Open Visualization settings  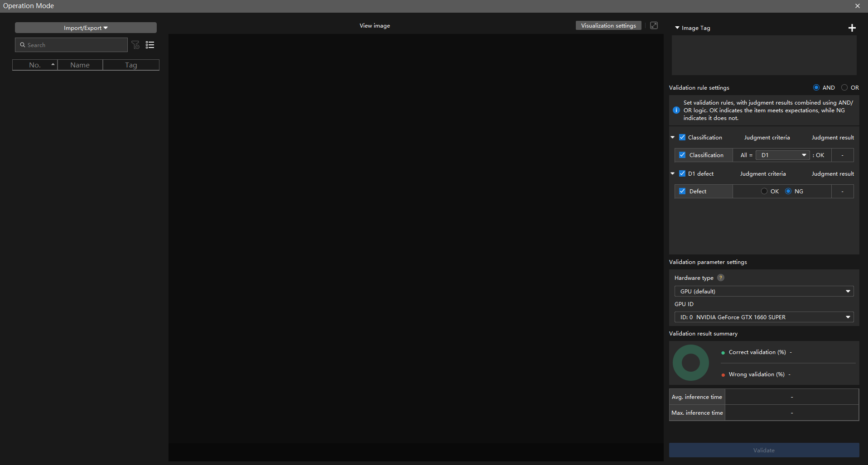click(x=608, y=25)
